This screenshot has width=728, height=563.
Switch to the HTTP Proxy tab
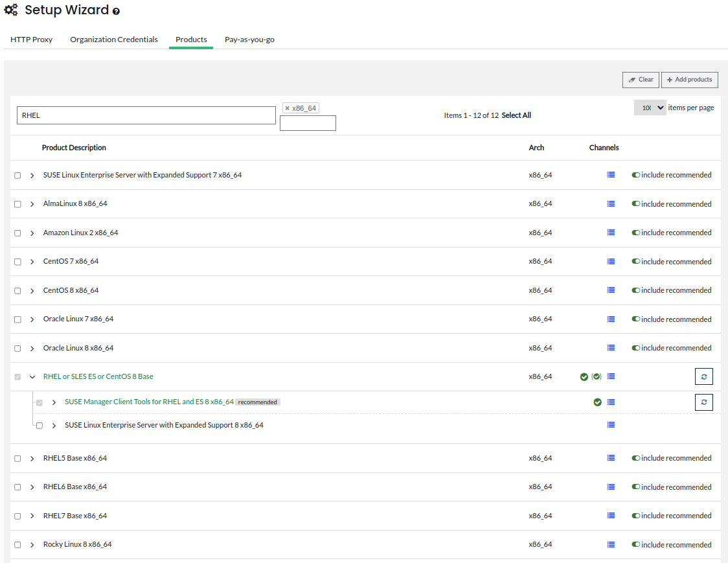(32, 40)
